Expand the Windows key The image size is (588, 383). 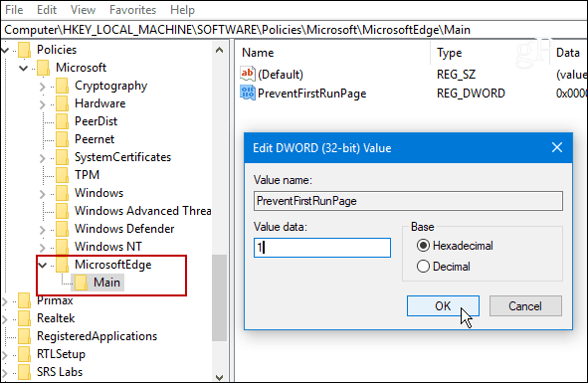(x=43, y=194)
